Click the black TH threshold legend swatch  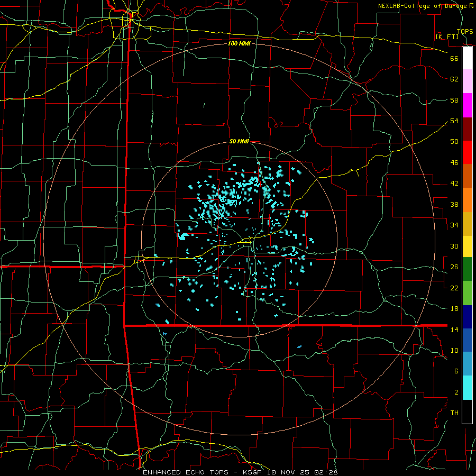tap(467, 411)
